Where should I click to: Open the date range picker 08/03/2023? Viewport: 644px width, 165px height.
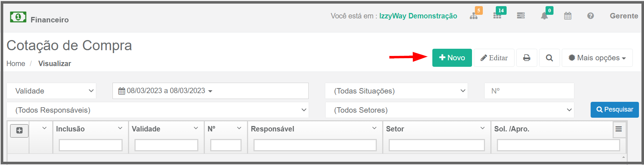(211, 91)
